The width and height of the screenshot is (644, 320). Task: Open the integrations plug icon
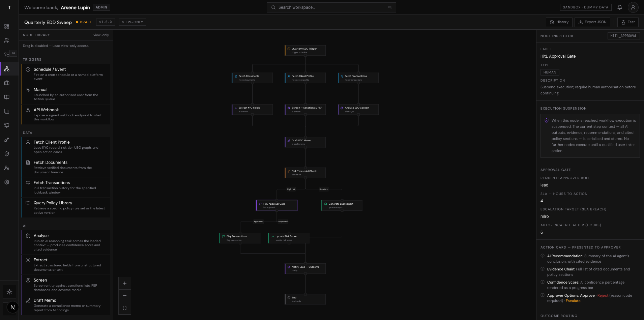point(6,140)
